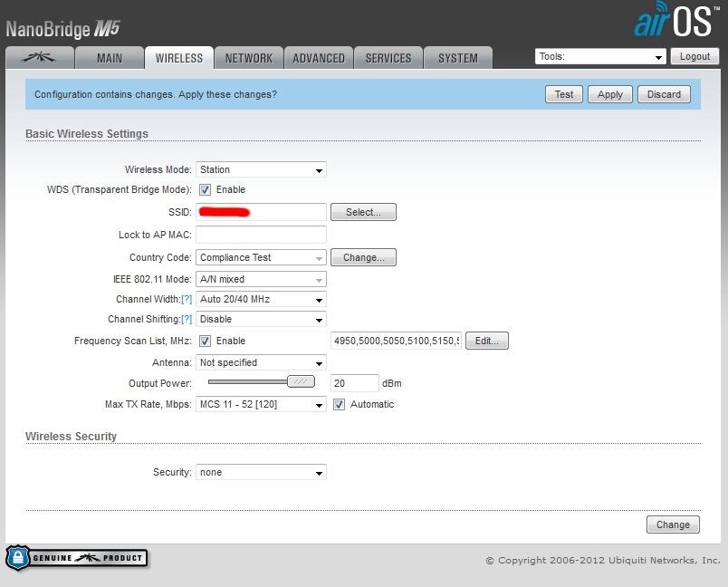The image size is (728, 587).
Task: Click the Output Power dBm field
Action: [x=355, y=383]
